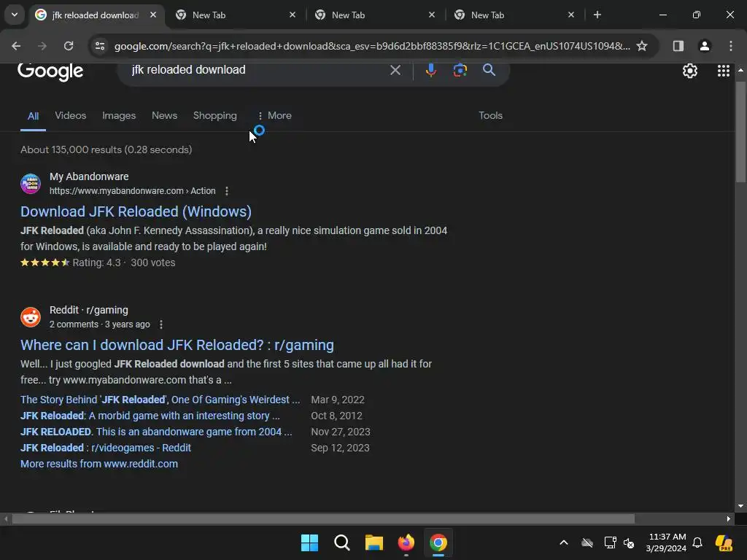The image size is (747, 560).
Task: Search by image with Google Lens
Action: pos(460,71)
